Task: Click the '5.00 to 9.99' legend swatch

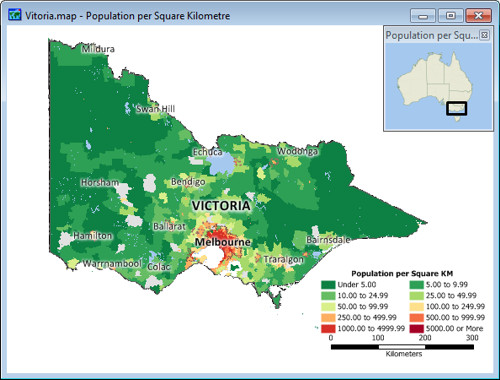Action: click(x=416, y=285)
